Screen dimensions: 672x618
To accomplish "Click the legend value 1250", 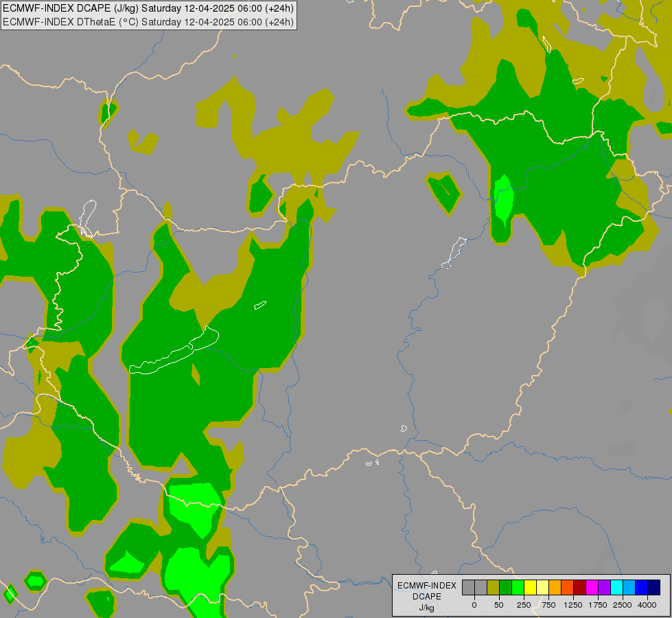I will [x=573, y=605].
